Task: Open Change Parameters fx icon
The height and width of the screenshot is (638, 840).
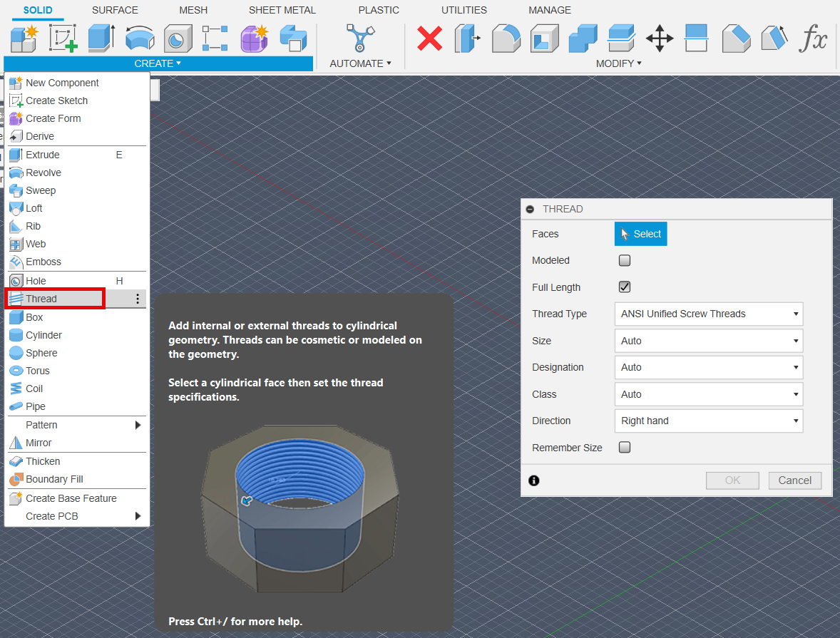Action: click(813, 38)
